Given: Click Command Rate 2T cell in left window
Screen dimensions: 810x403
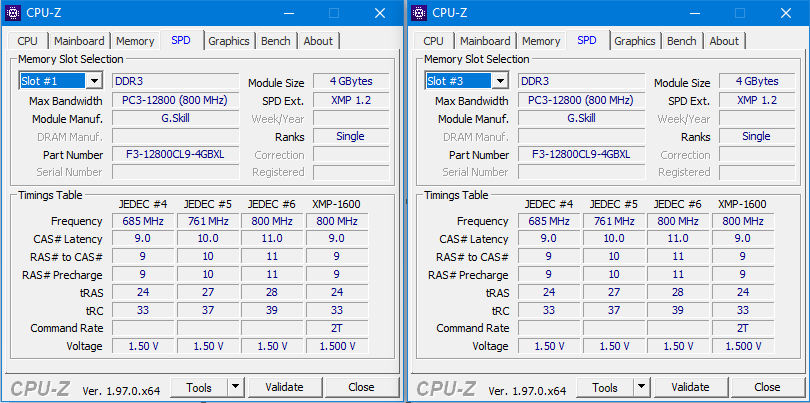Looking at the screenshot, I should [337, 328].
